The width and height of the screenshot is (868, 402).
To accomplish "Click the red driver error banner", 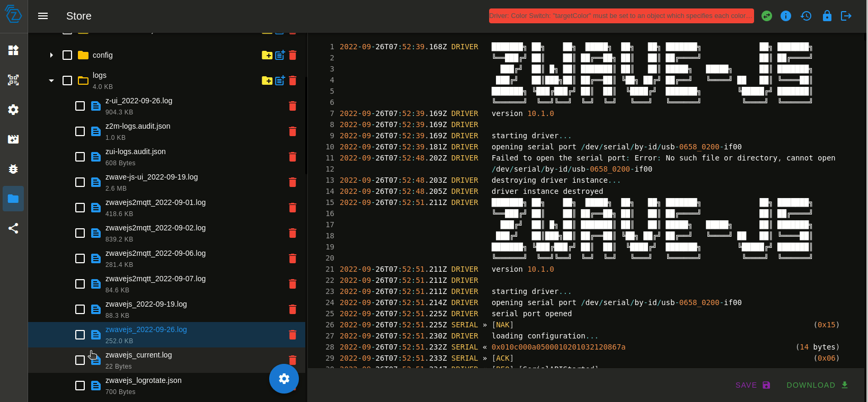I will point(621,16).
